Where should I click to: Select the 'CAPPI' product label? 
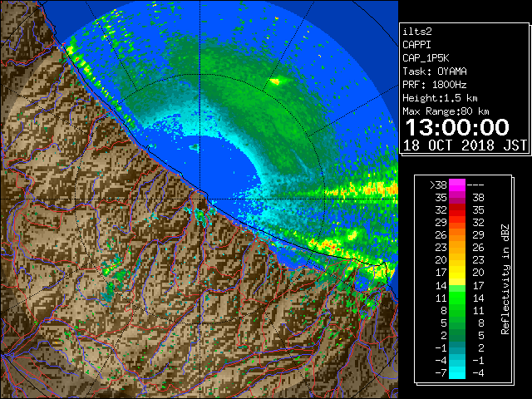click(x=416, y=45)
